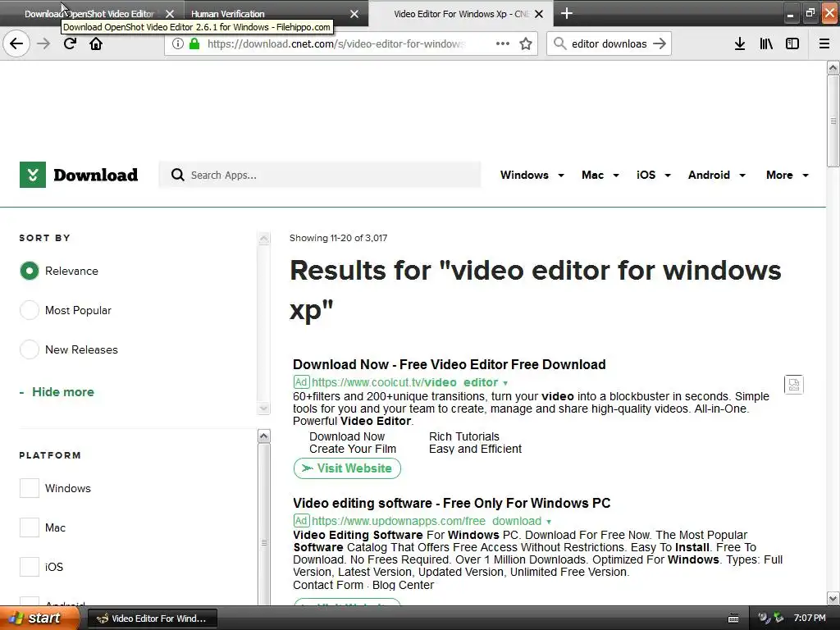This screenshot has width=840, height=630.
Task: Click the browser Forward arrow button
Action: 43,43
